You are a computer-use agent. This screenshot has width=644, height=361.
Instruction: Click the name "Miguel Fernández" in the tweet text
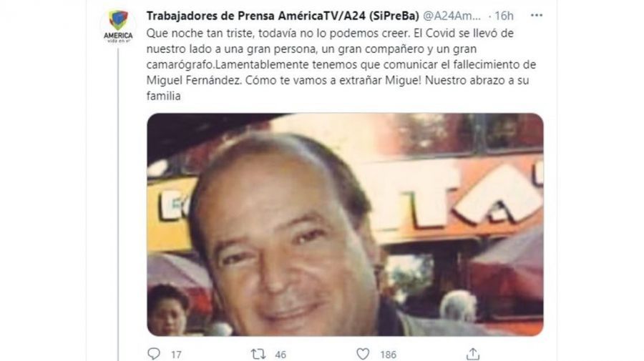(193, 80)
